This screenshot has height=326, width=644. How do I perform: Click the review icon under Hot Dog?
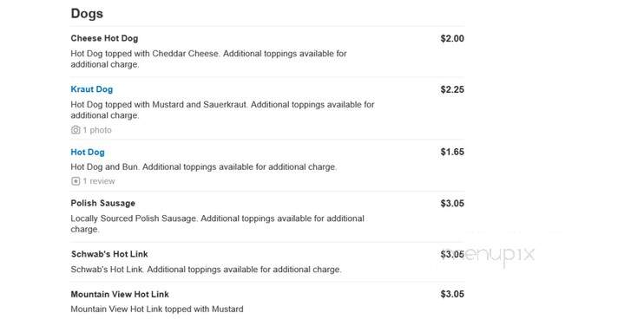76,181
